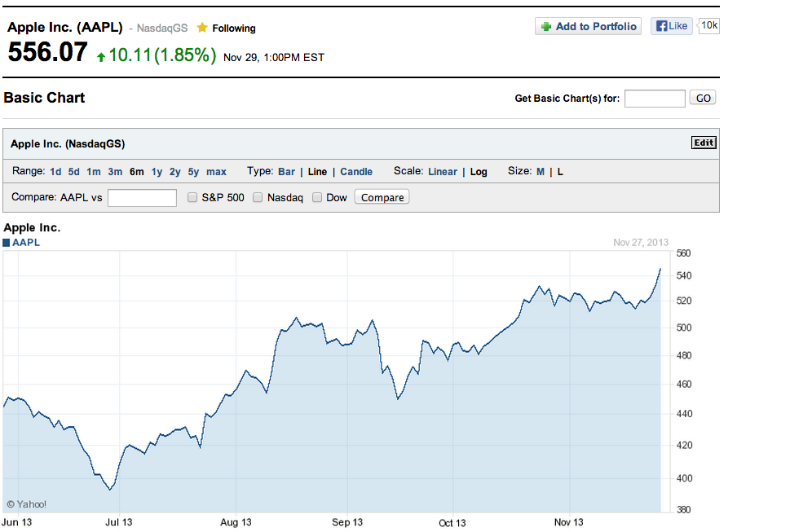Switch range to 1y
Image resolution: width=812 pixels, height=532 pixels.
coord(157,172)
